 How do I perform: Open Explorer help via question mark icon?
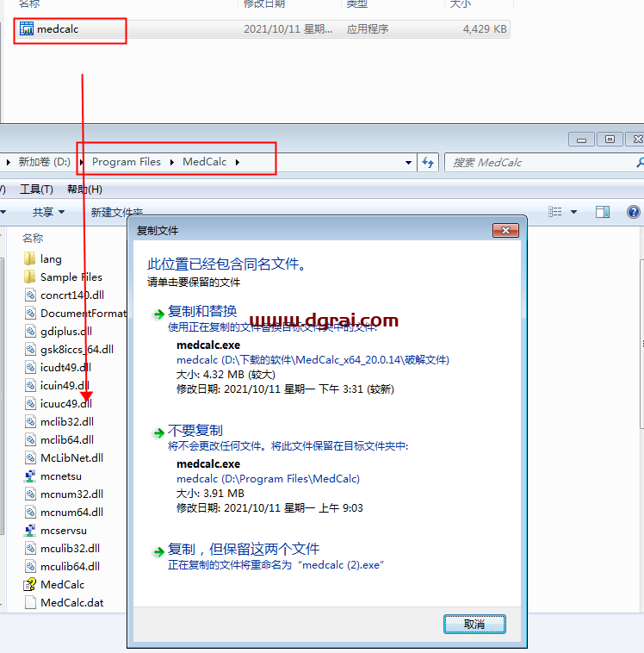pyautogui.click(x=633, y=212)
